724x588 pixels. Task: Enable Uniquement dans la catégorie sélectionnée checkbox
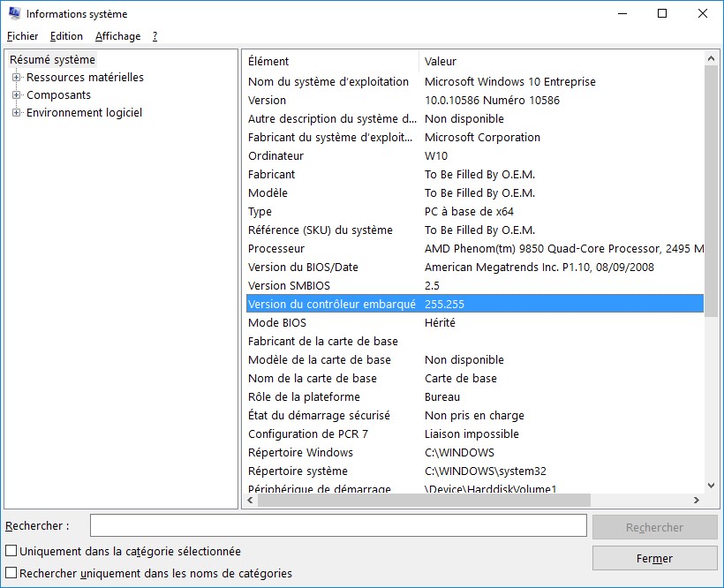(x=11, y=551)
